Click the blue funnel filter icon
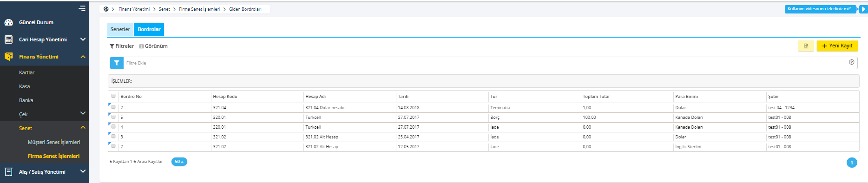 [117, 63]
